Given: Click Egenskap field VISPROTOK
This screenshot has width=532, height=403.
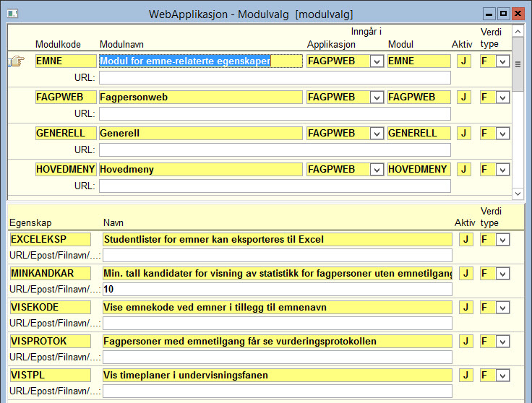Looking at the screenshot, I should 50,341.
